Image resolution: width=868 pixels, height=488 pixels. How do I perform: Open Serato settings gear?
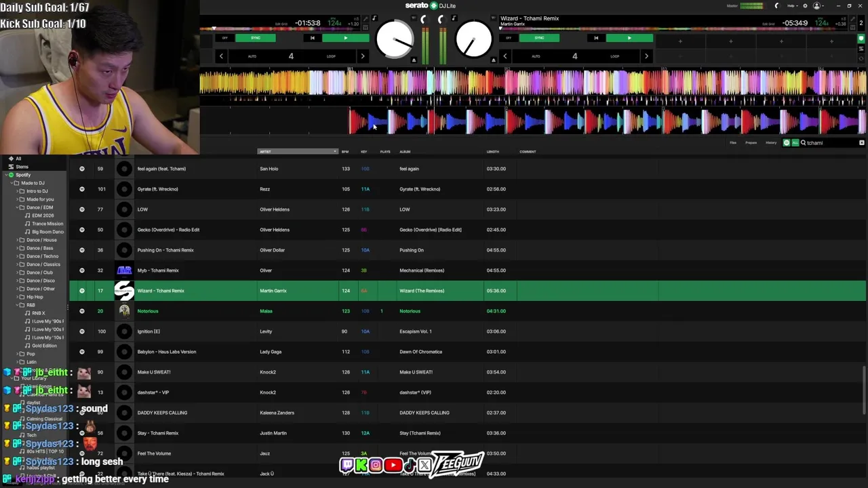(x=805, y=5)
